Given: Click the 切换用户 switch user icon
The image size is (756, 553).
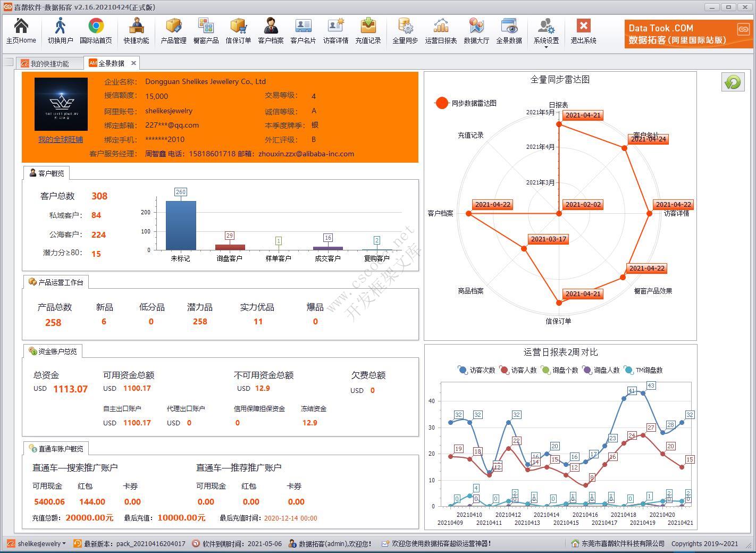Looking at the screenshot, I should 60,31.
